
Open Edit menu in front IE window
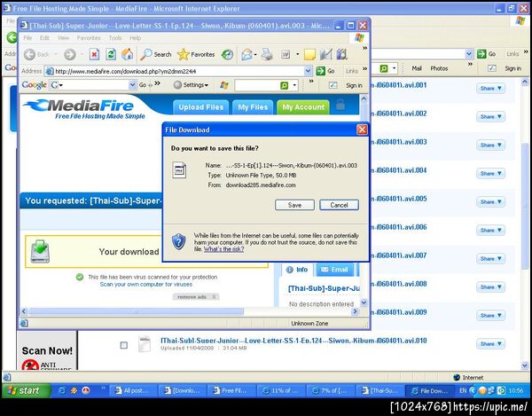(44, 38)
